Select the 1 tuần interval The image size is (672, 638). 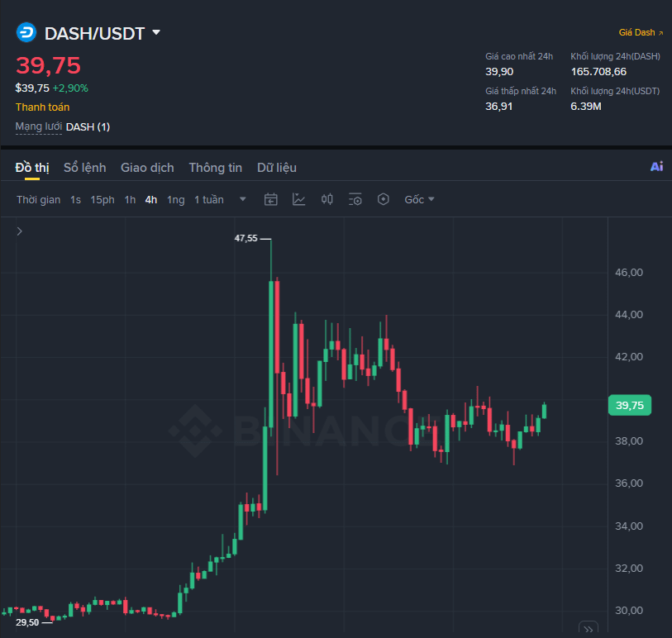(209, 200)
